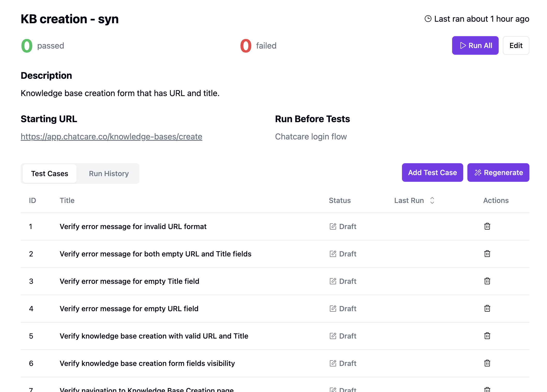
Task: Toggle Draft status for test case 1
Action: pyautogui.click(x=343, y=226)
